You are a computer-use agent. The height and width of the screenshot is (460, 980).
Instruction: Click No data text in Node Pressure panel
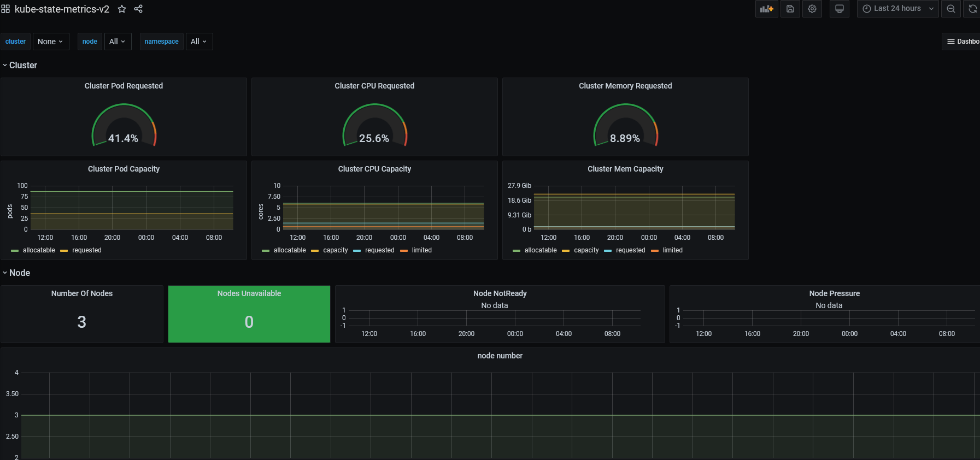click(829, 305)
